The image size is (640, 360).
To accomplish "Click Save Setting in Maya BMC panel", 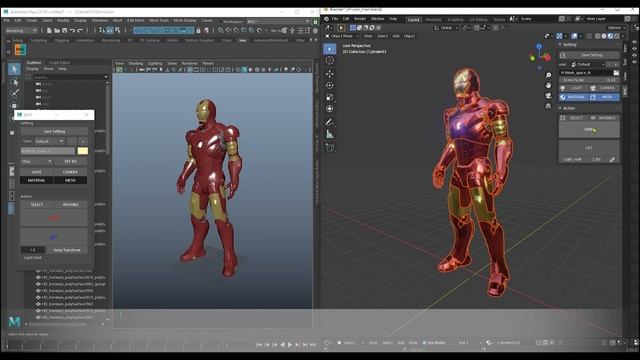I will click(x=54, y=131).
